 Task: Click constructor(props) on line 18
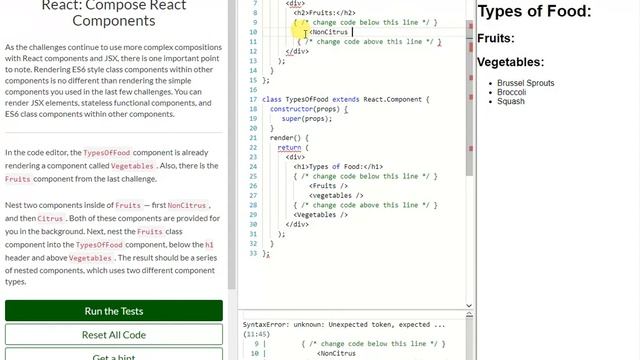(304, 109)
